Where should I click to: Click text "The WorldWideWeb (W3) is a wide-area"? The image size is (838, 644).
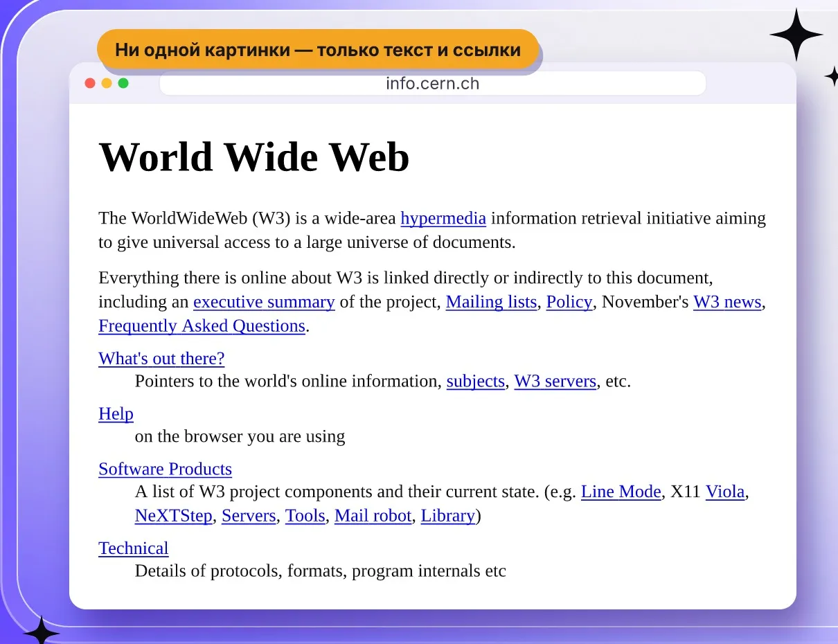coord(247,218)
